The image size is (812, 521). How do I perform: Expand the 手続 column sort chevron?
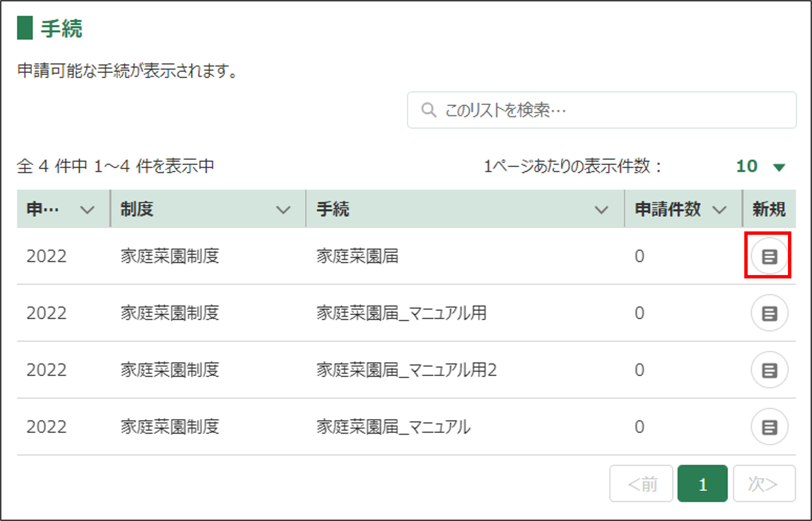(601, 210)
